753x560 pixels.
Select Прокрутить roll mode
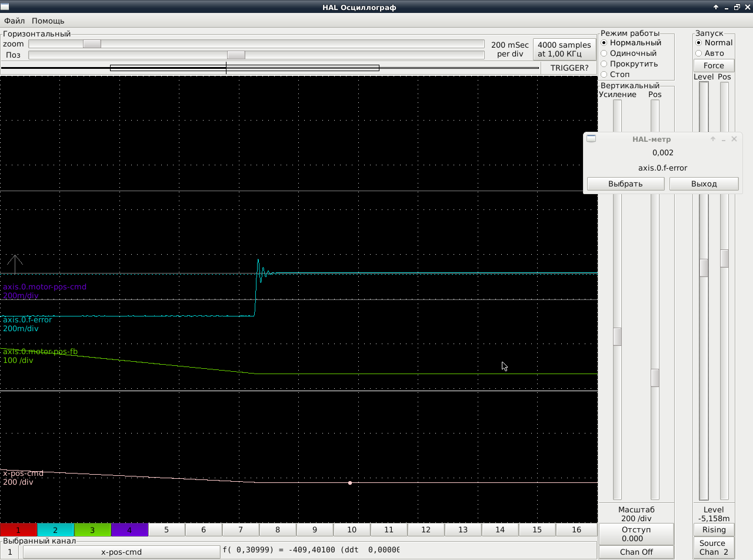pos(629,64)
